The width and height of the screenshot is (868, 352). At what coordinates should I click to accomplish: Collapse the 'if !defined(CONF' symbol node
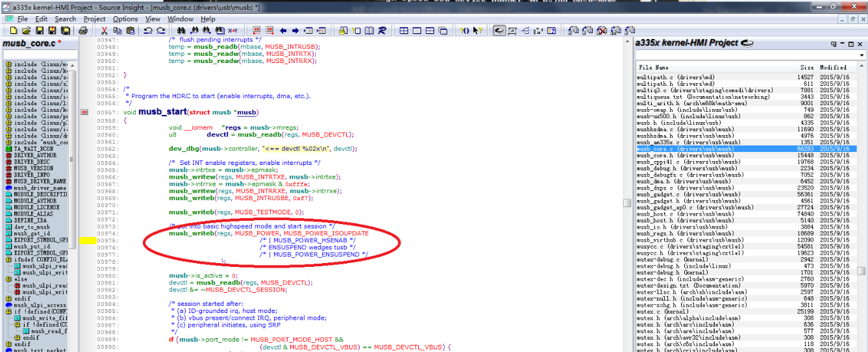[x=8, y=312]
